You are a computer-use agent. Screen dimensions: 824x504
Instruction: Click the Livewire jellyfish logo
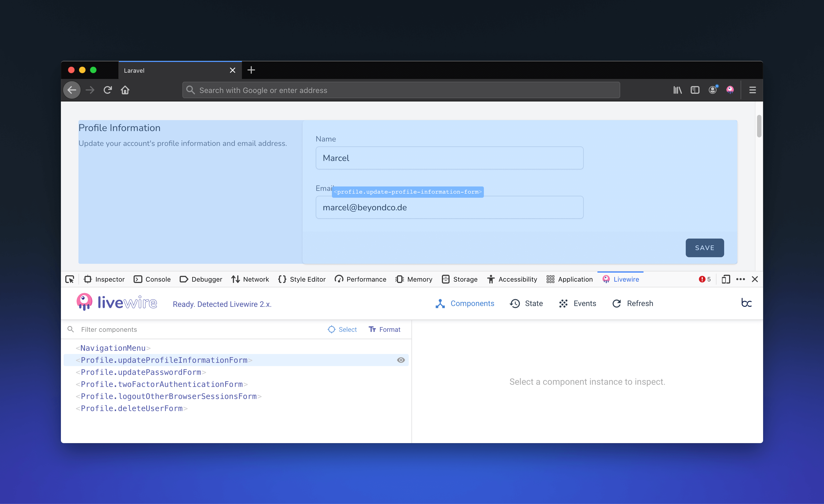coord(84,302)
